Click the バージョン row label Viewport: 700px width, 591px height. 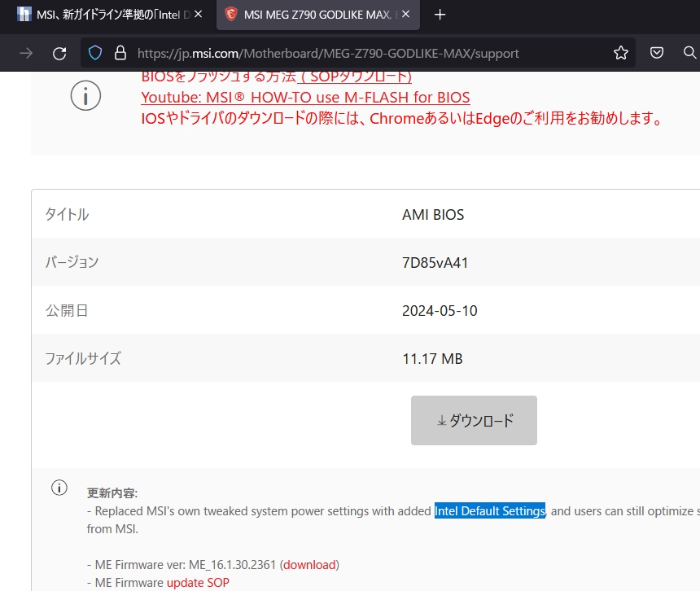[72, 262]
